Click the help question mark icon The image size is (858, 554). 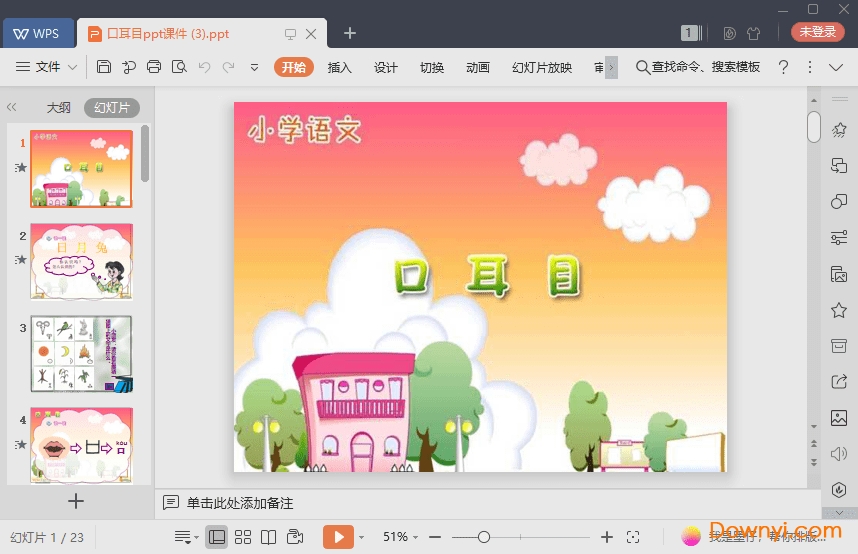pyautogui.click(x=784, y=67)
